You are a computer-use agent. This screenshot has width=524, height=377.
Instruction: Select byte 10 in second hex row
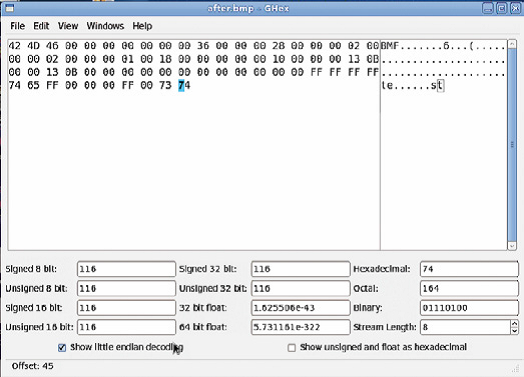(278, 59)
